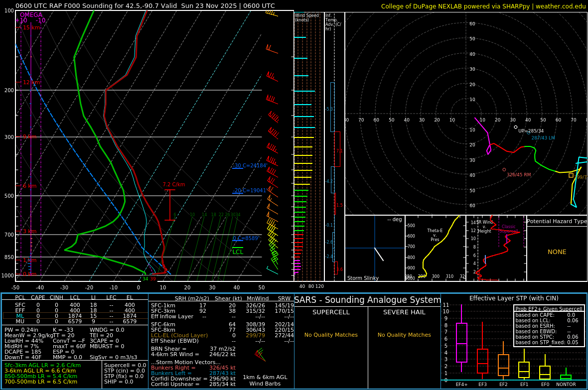This screenshot has height=390, width=588.
Task: Click the Inf. Temp. Adv. header
Action: [333, 22]
